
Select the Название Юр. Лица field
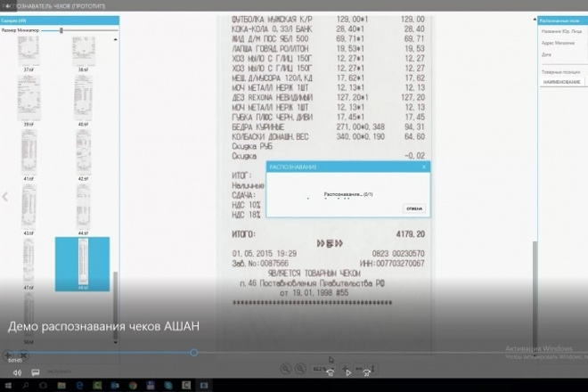click(561, 31)
